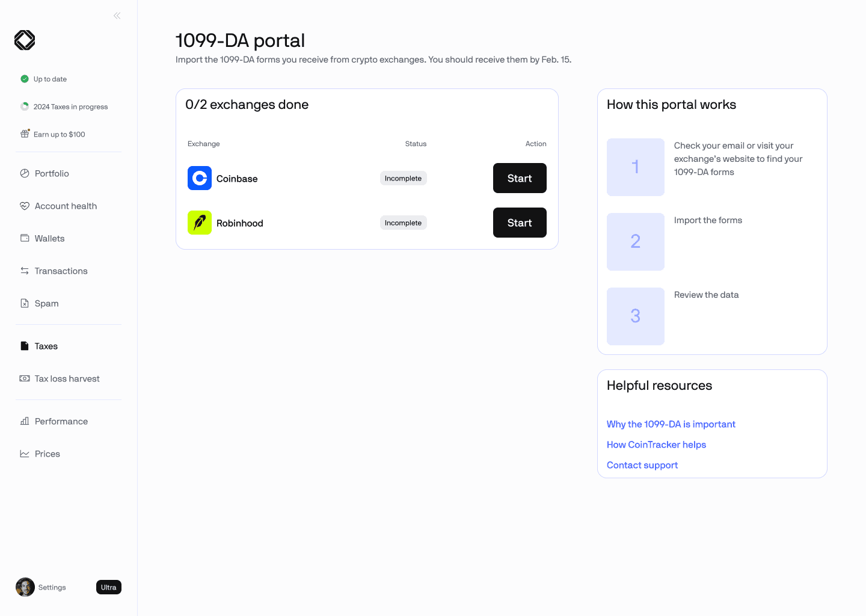Open the Spam section icon
Screen dimensions: 866x616
tap(25, 303)
